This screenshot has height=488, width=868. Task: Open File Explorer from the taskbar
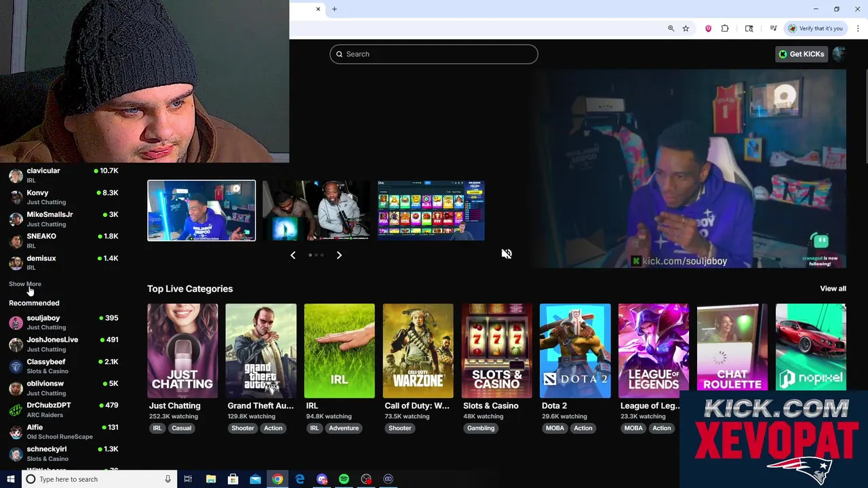(211, 479)
